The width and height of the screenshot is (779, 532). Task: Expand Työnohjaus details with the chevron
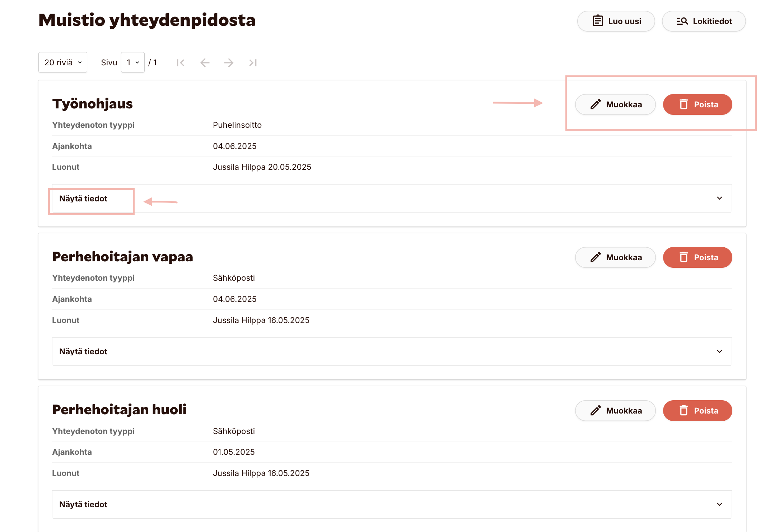719,198
